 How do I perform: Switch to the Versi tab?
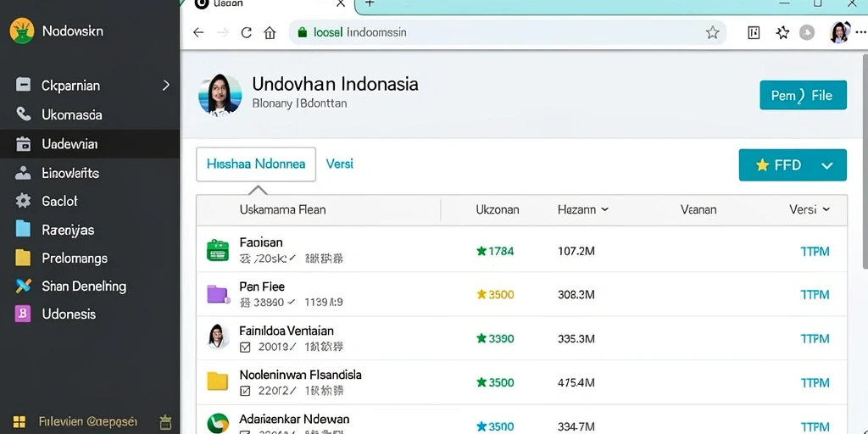[x=339, y=164]
